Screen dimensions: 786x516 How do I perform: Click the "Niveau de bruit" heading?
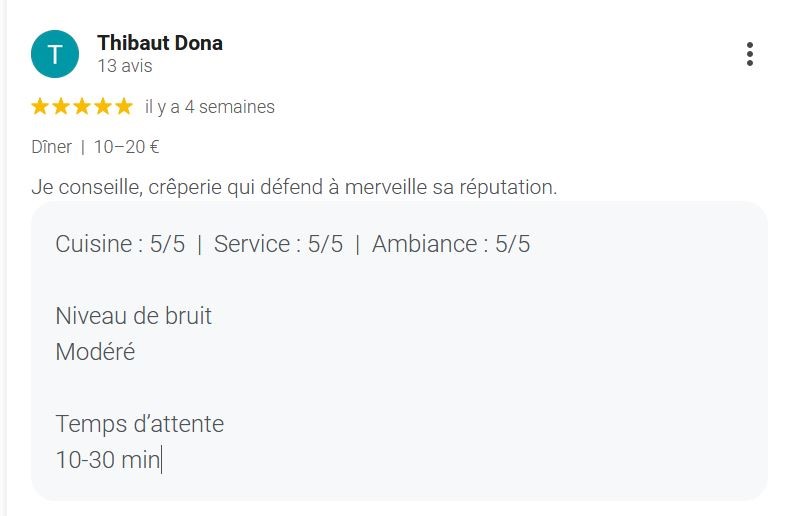pyautogui.click(x=133, y=316)
